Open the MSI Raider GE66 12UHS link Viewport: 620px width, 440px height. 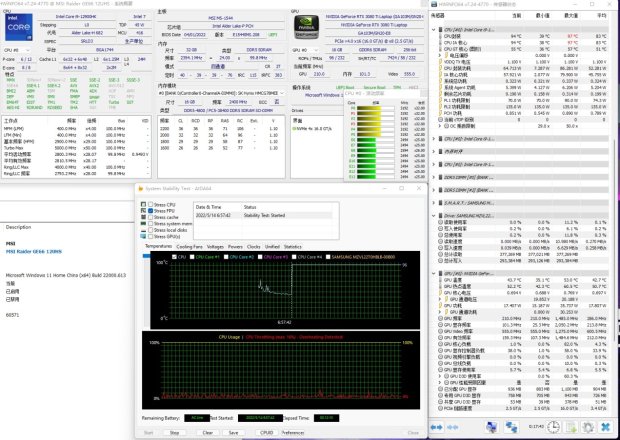click(34, 251)
